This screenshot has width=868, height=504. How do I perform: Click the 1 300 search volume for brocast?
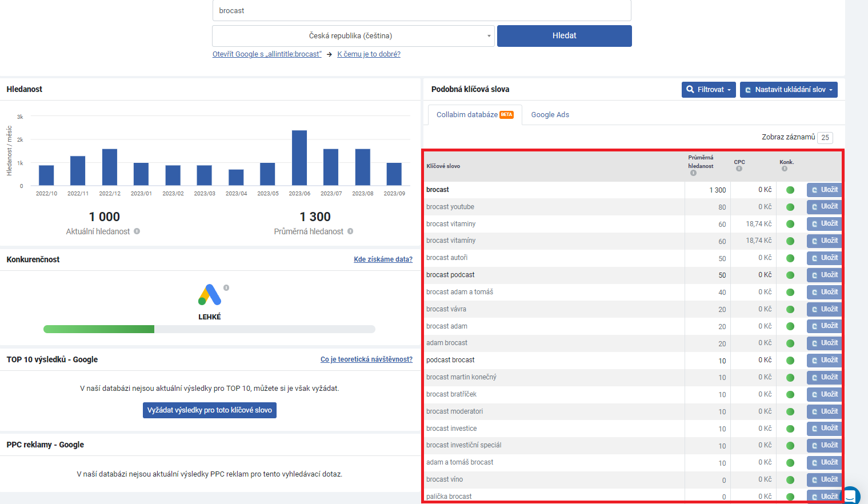718,190
